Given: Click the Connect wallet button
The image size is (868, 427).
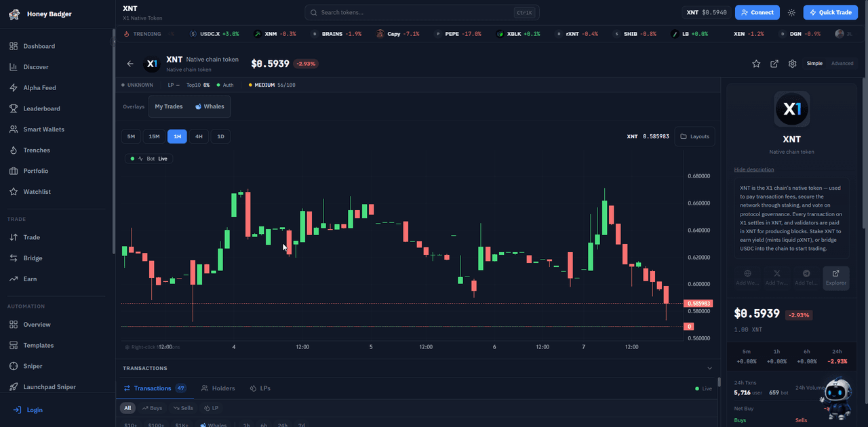Looking at the screenshot, I should 757,12.
